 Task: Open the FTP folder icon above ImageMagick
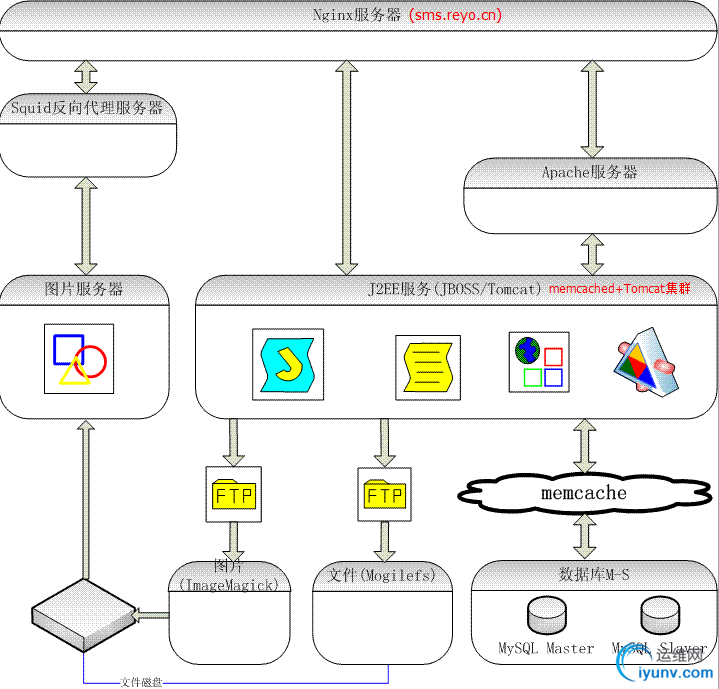pos(234,494)
